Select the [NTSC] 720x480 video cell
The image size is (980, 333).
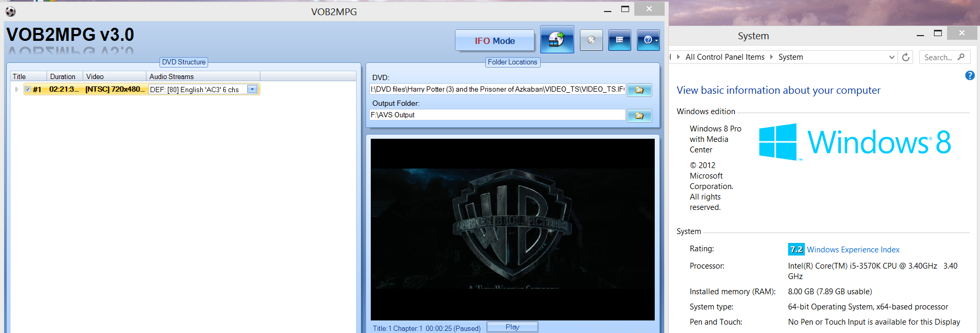[115, 90]
